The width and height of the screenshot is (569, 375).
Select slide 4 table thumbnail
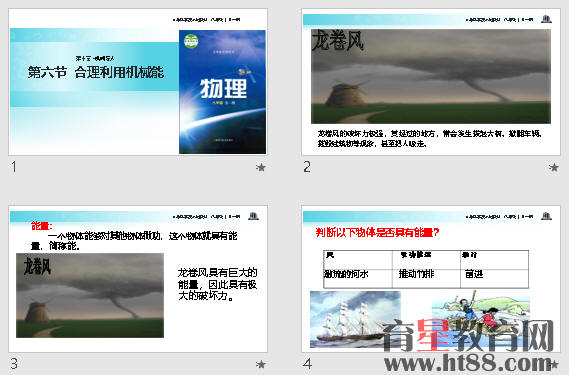[431, 279]
